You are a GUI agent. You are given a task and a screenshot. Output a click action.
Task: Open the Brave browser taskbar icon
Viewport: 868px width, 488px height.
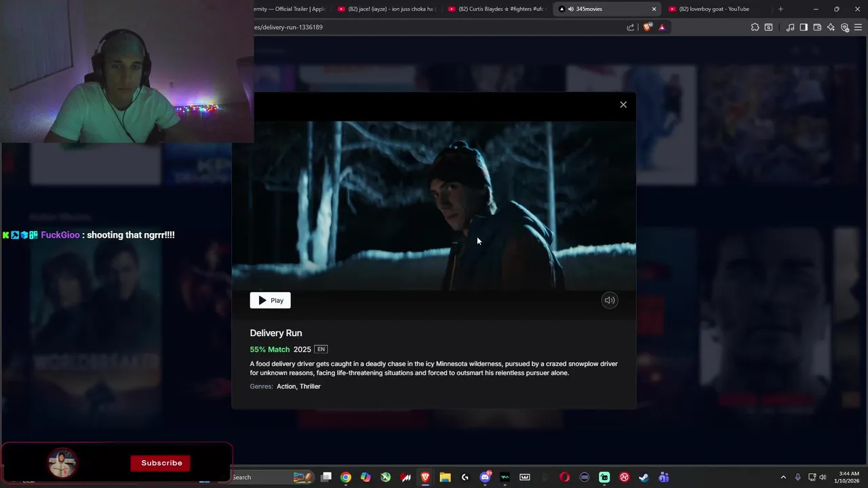click(x=425, y=477)
